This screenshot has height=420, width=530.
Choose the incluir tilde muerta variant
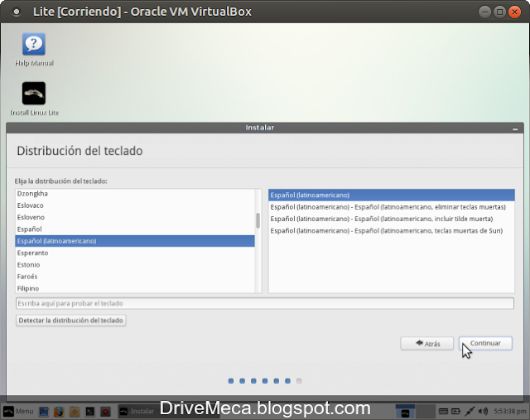tap(392, 219)
